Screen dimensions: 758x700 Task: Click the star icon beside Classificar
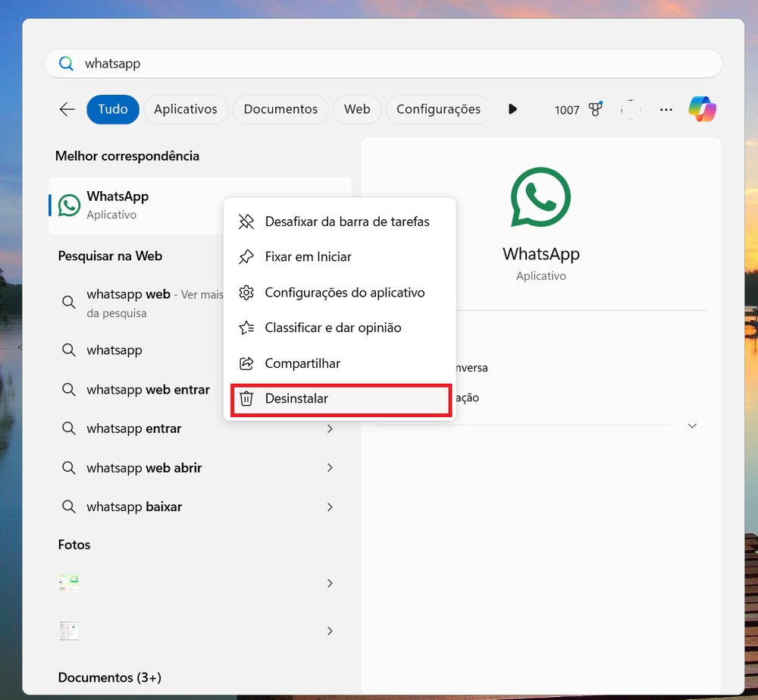coord(246,328)
